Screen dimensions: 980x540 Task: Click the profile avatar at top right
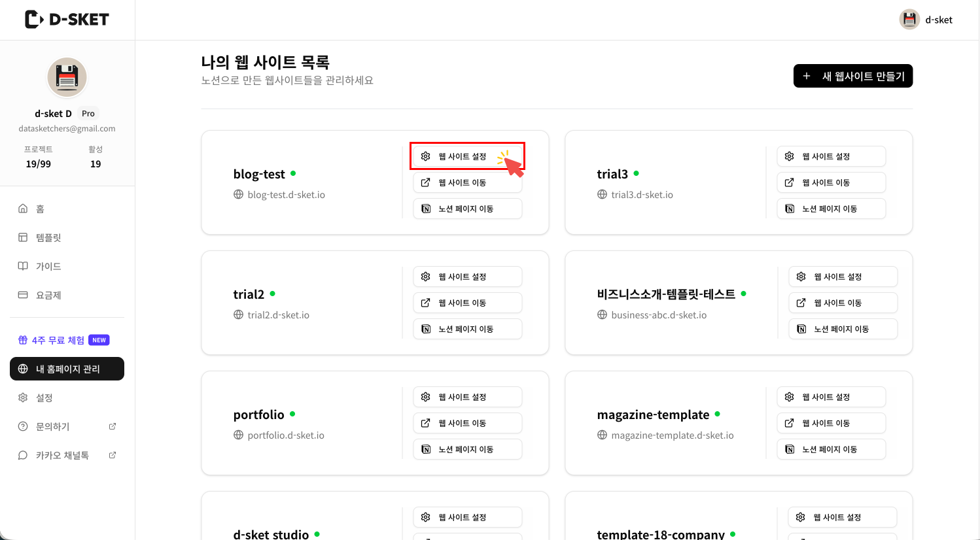click(909, 19)
